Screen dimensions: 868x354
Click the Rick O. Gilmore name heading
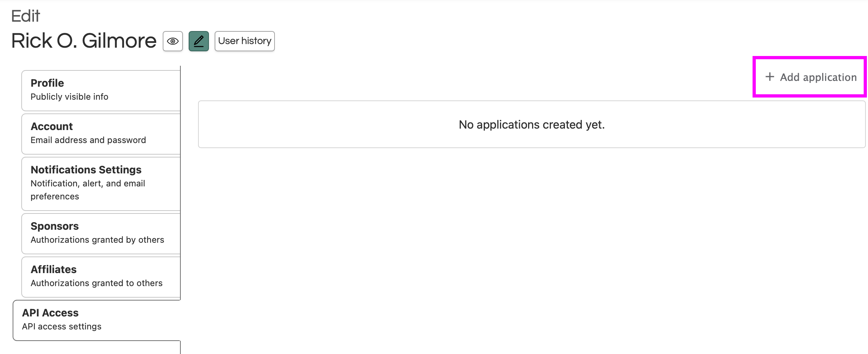(x=84, y=41)
